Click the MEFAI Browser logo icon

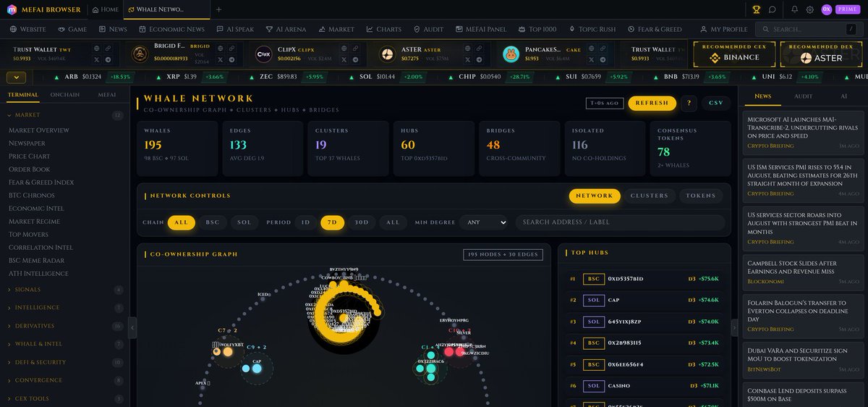coord(12,9)
